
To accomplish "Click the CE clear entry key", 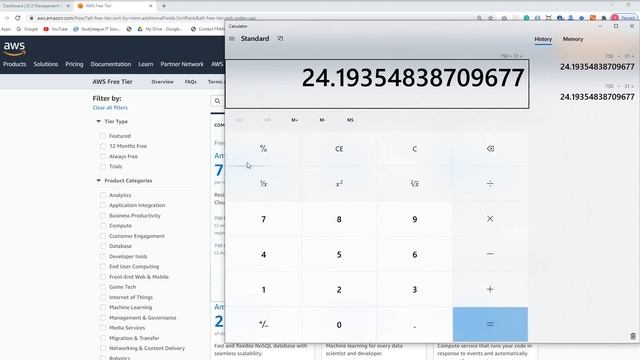I will coord(339,149).
